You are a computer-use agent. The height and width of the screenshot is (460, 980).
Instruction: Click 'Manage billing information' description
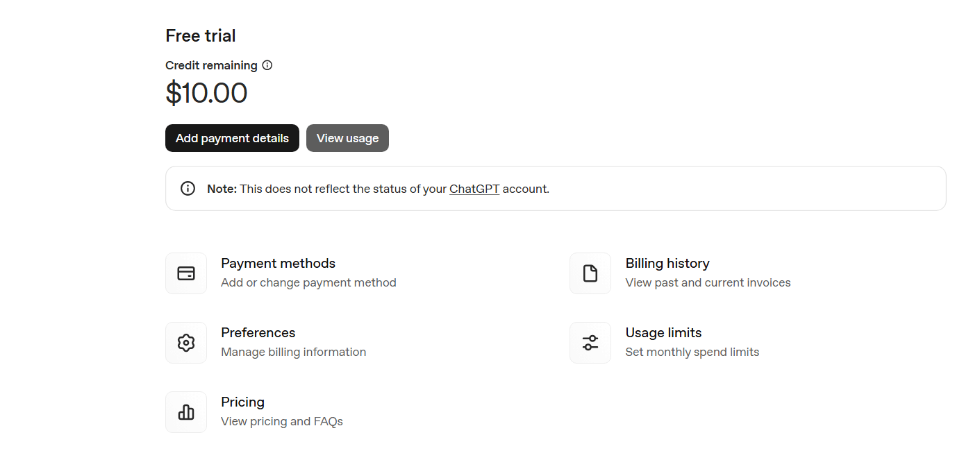click(293, 352)
